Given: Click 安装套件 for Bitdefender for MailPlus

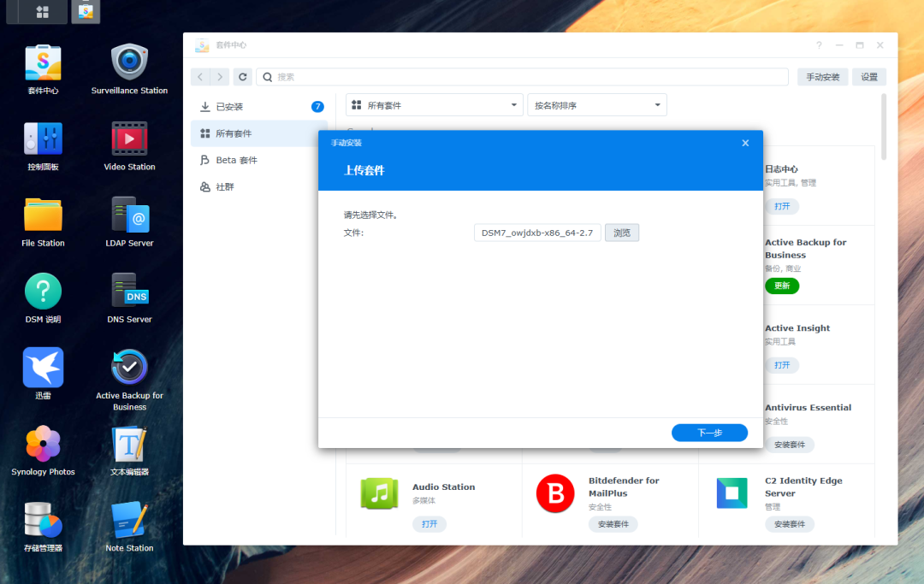Looking at the screenshot, I should tap(613, 524).
